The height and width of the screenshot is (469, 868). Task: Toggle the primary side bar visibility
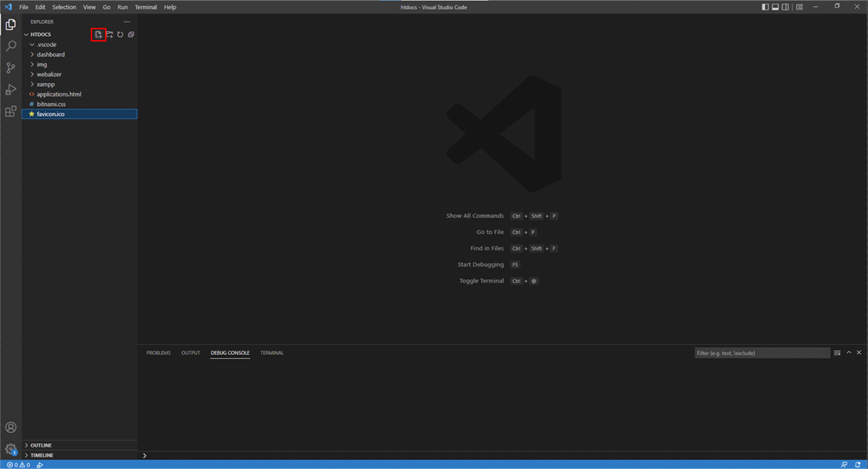[765, 7]
